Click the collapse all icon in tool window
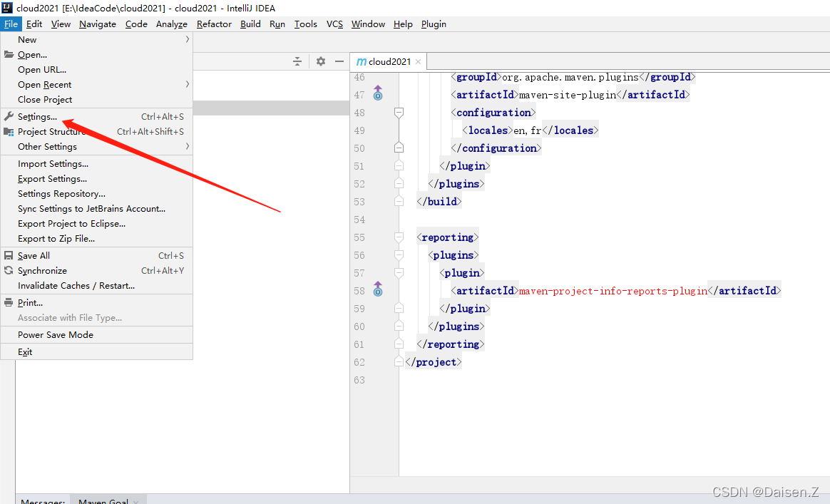The width and height of the screenshot is (830, 504). (297, 61)
